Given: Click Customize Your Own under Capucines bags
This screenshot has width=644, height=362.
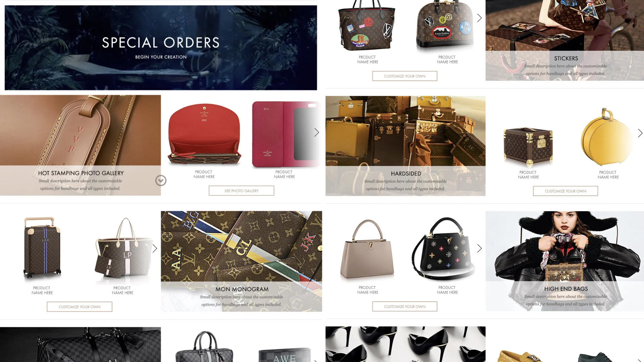Looking at the screenshot, I should (x=405, y=306).
